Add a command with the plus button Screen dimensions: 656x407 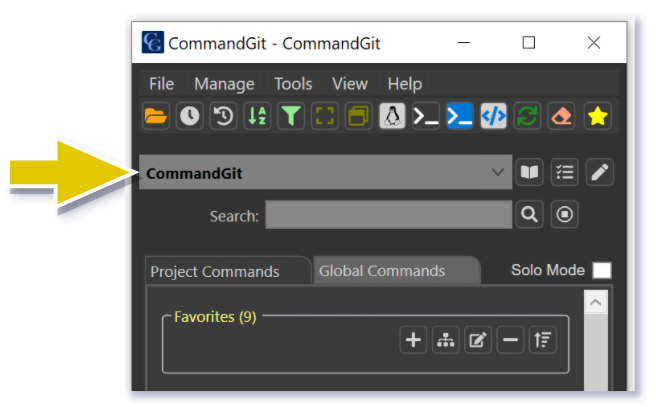tap(413, 341)
